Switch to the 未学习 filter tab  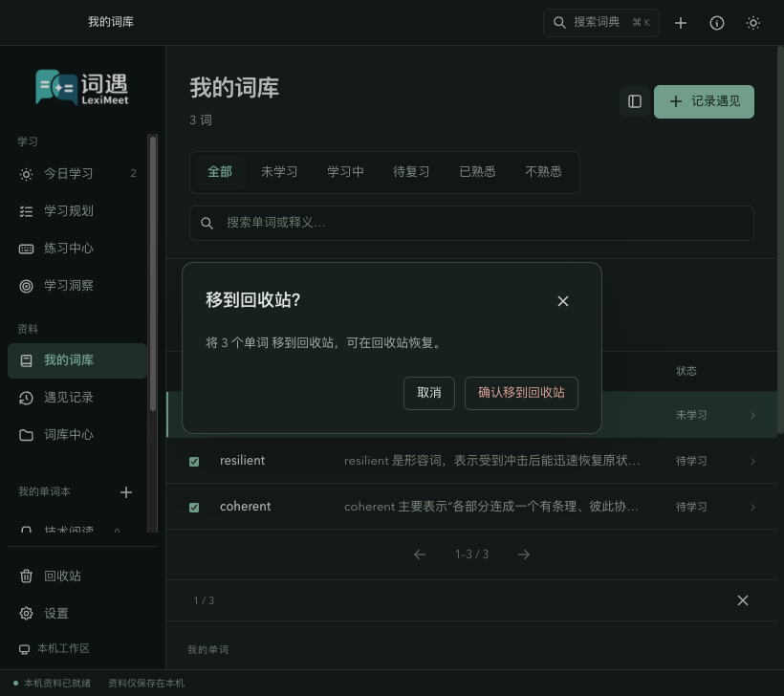pos(279,172)
